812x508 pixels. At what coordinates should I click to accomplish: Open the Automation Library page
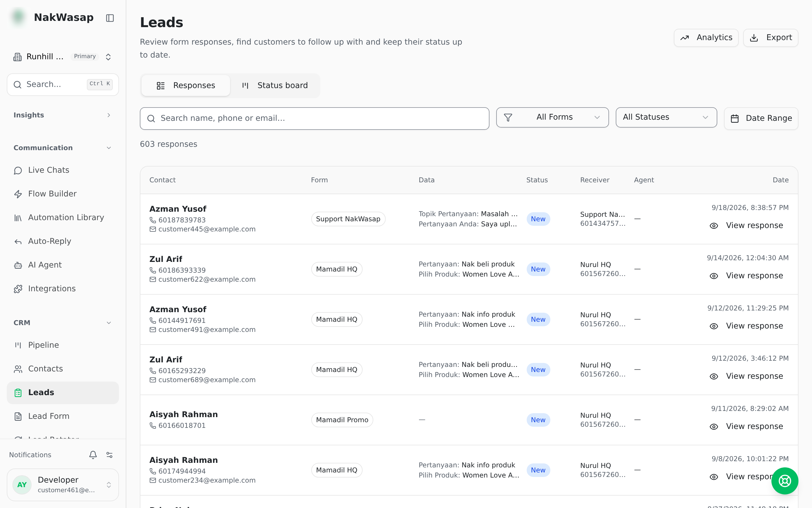(x=63, y=218)
